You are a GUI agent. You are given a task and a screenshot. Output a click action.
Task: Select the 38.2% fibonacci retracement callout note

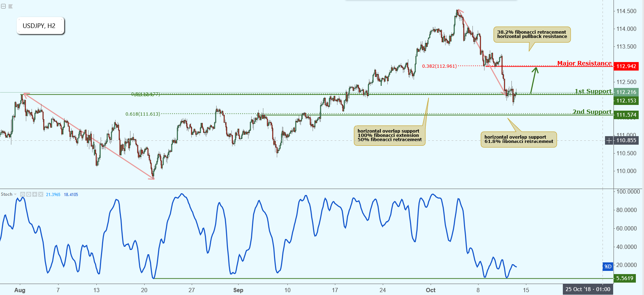click(532, 34)
